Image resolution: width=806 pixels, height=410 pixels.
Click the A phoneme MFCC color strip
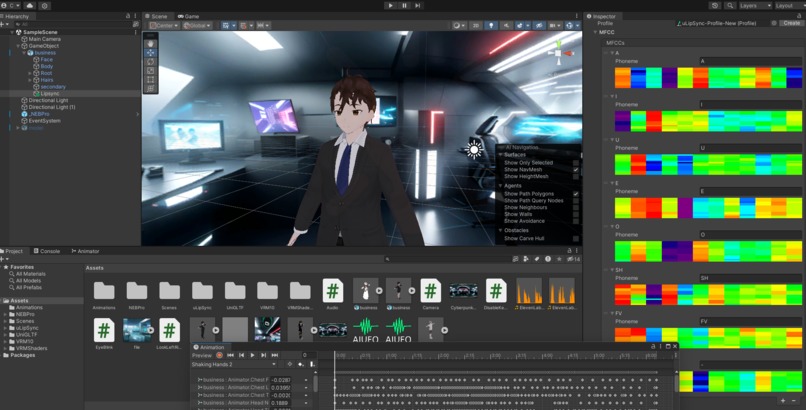click(708, 78)
